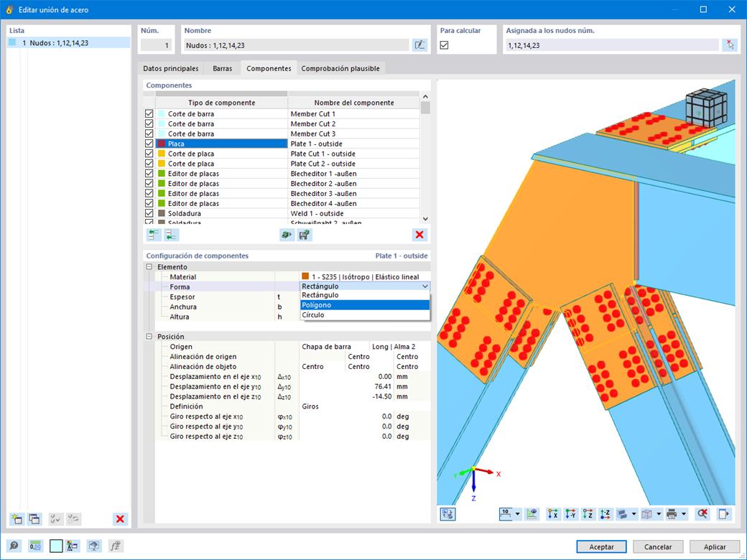Viewport: 747px width, 560px height.
Task: Click the Nombre input field
Action: pyautogui.click(x=297, y=45)
